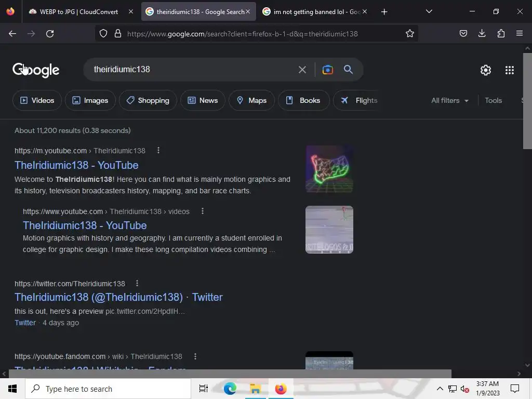This screenshot has height=399, width=532.
Task: Close the theiridiumic138 search tab
Action: (x=248, y=11)
